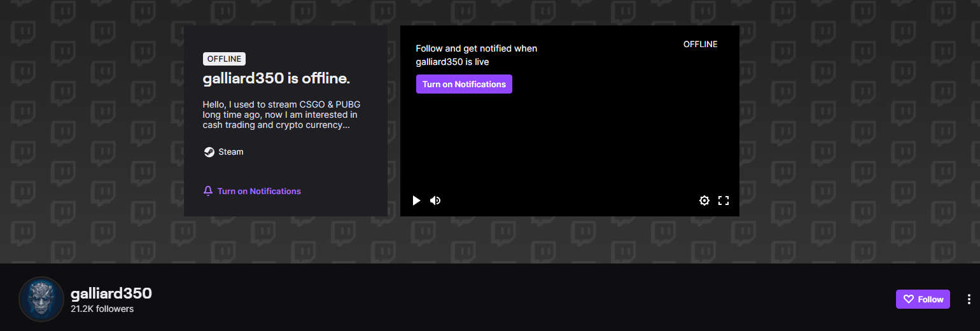
Task: Click the galliard350 profile avatar
Action: pyautogui.click(x=41, y=299)
